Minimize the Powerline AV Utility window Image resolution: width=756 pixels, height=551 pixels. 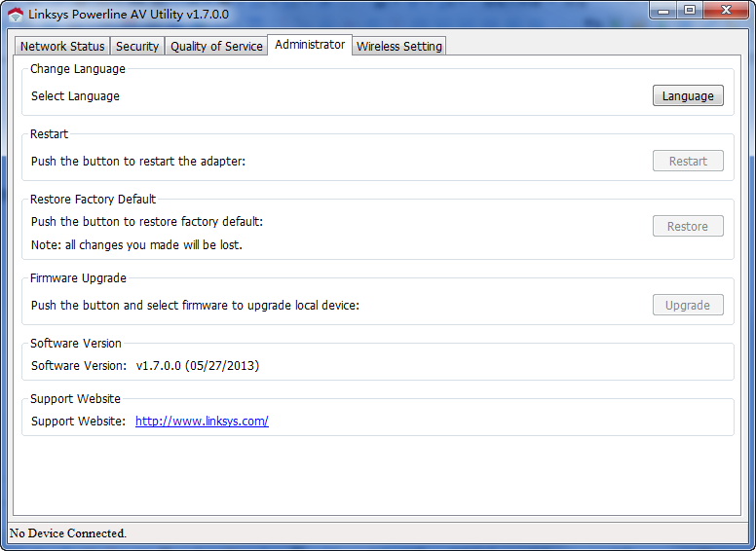click(x=663, y=10)
